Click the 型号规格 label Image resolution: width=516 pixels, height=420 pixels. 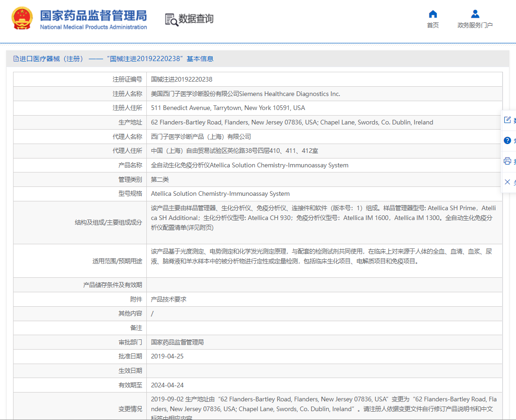tap(131, 193)
